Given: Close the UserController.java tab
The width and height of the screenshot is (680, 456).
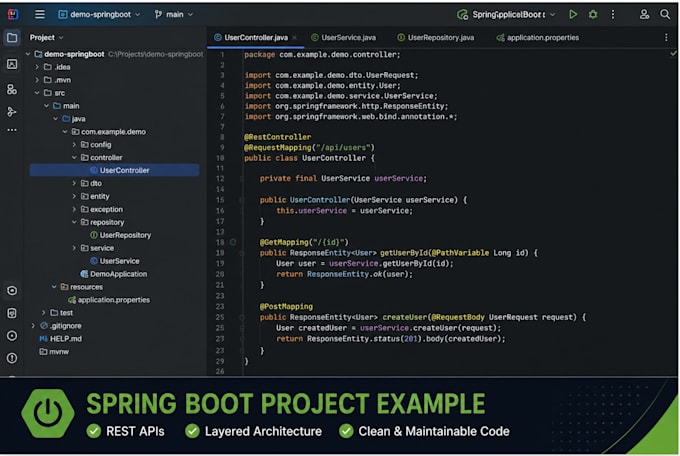Looking at the screenshot, I should click(x=294, y=38).
